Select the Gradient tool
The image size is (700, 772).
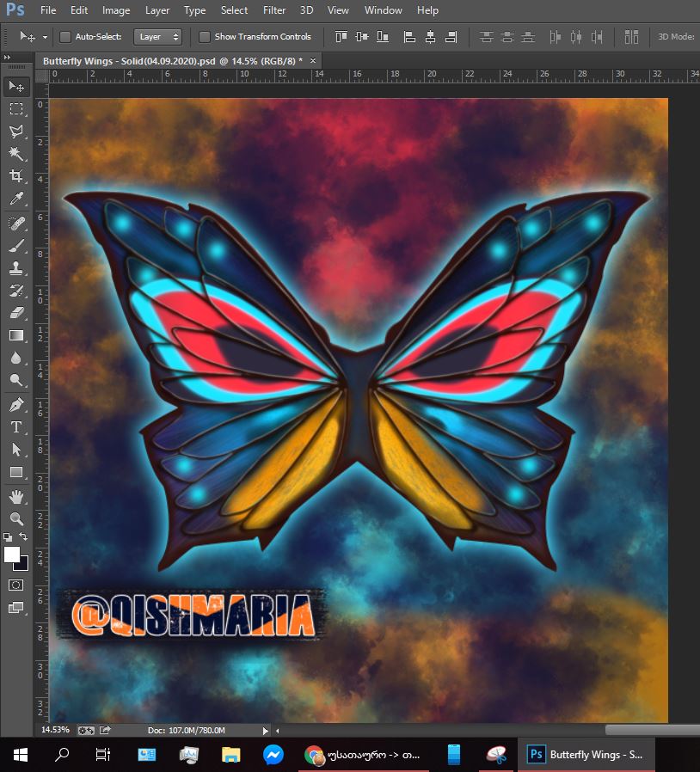coord(16,335)
